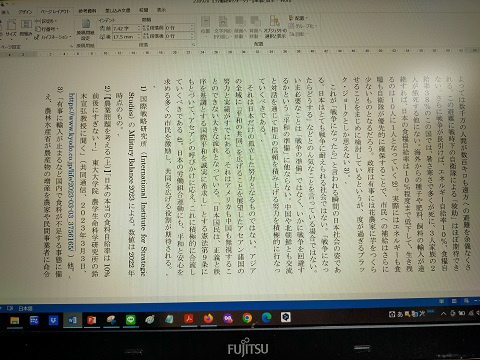
Task: Expand the 行番号 line numbers dropdown
Action: click(x=47, y=29)
